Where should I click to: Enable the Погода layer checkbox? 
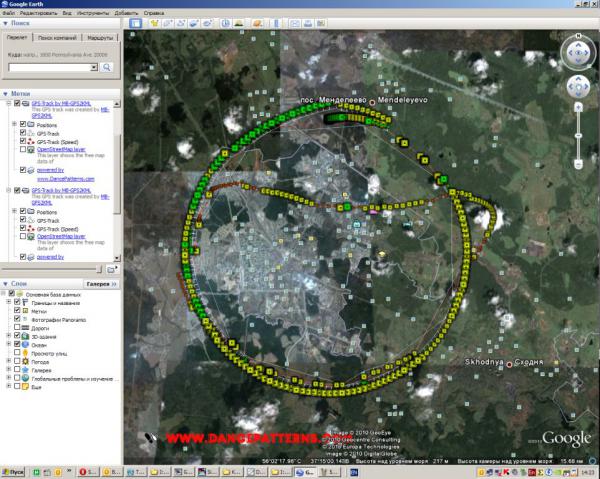(x=17, y=361)
